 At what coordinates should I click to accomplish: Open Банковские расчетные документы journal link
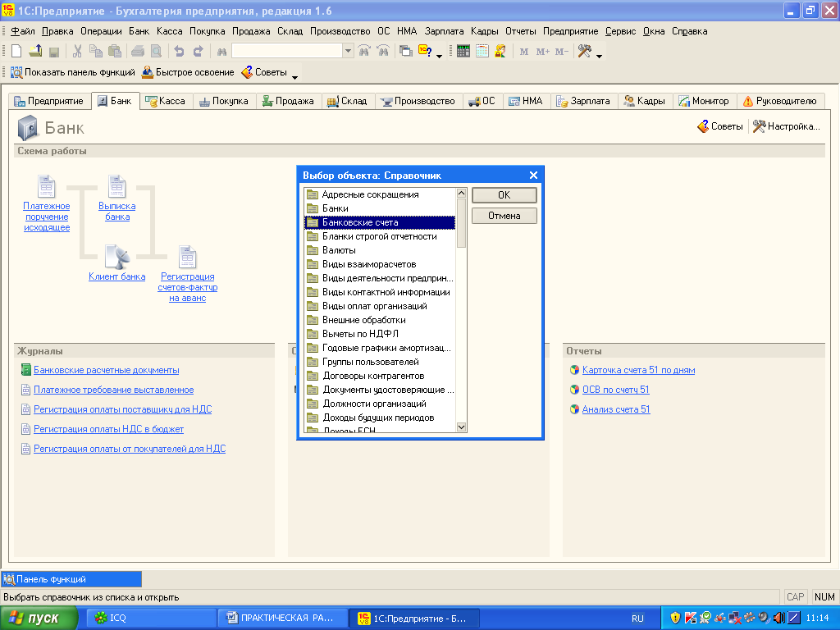pyautogui.click(x=106, y=370)
